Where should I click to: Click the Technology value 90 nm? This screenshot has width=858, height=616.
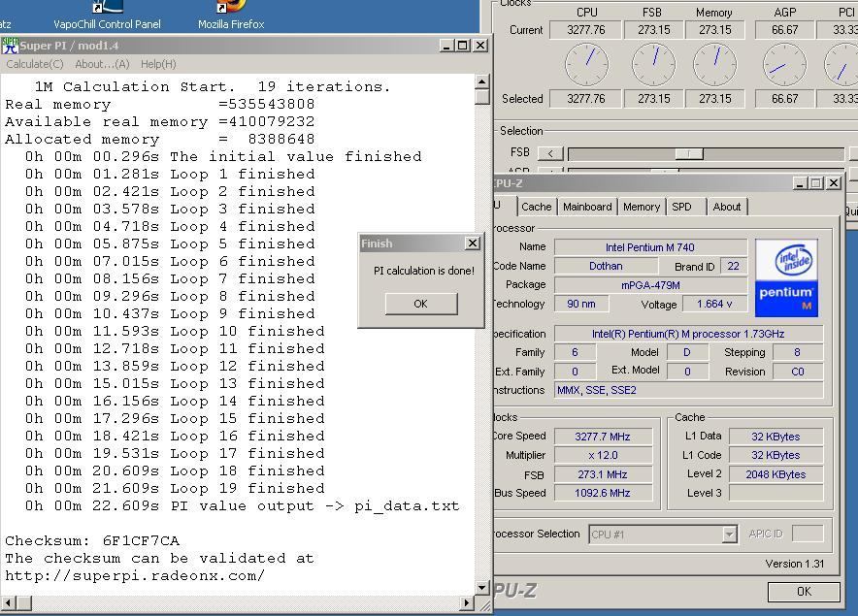(x=581, y=304)
